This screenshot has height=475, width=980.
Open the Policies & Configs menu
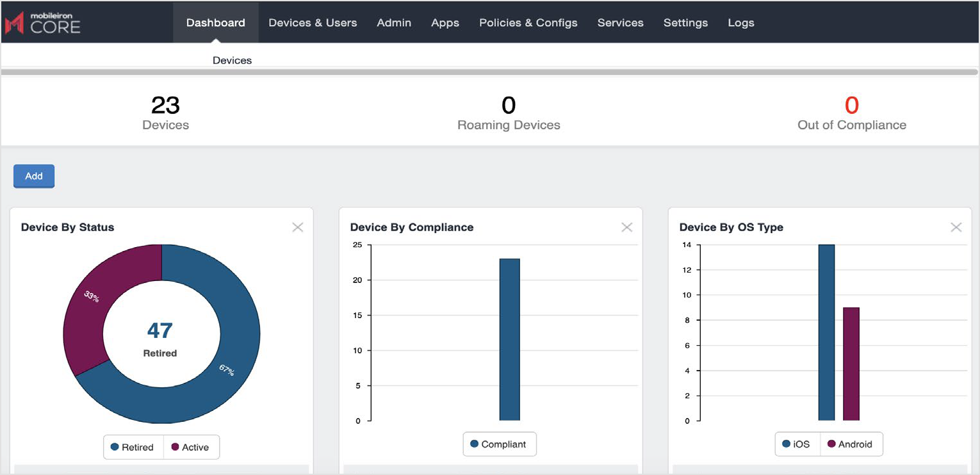pyautogui.click(x=528, y=22)
